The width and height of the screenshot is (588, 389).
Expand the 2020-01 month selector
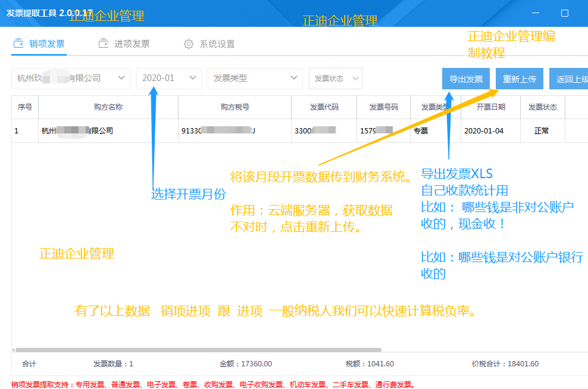pos(169,78)
